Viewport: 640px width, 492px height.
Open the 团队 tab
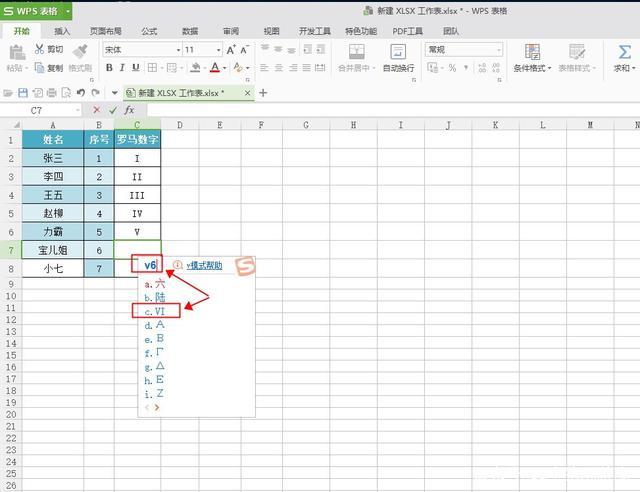tap(451, 31)
